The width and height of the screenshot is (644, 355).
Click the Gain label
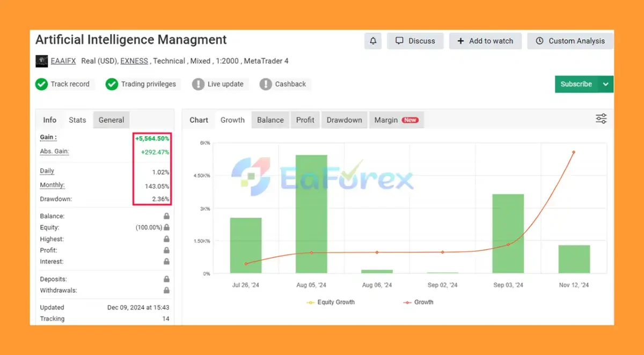pos(48,137)
